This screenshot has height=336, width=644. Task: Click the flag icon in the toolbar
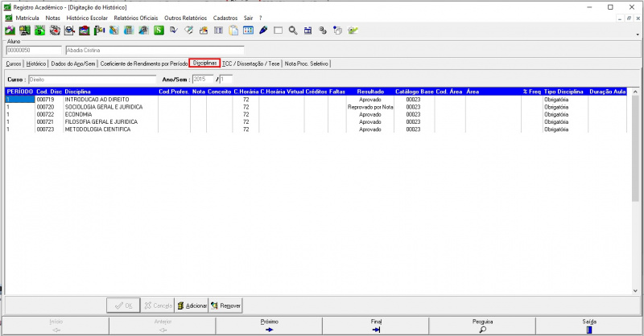pos(101,31)
